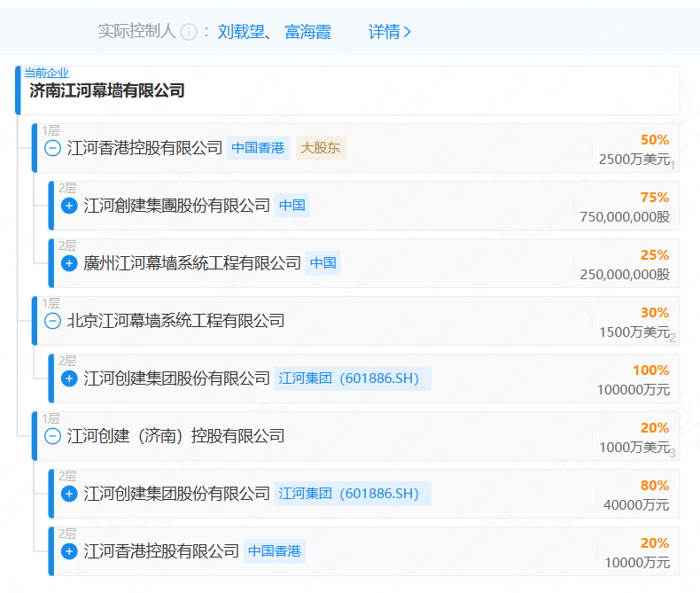
Task: Click the 大股东 tag
Action: tap(320, 148)
